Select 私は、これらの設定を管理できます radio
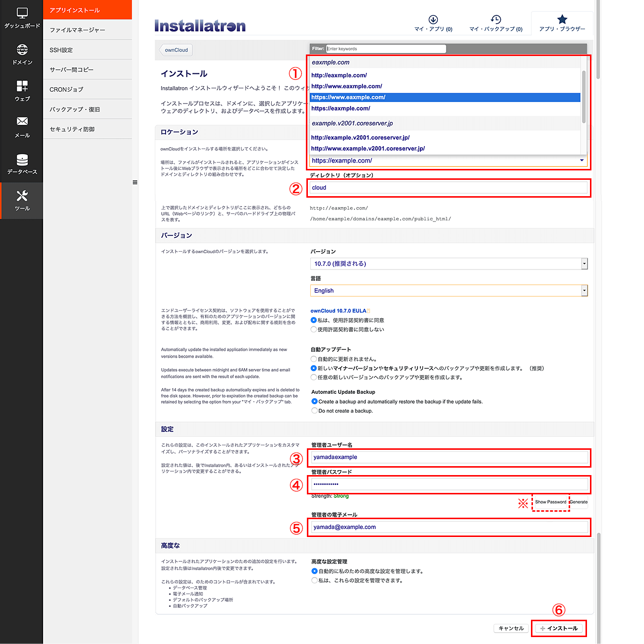Image resolution: width=644 pixels, height=644 pixels. (314, 581)
